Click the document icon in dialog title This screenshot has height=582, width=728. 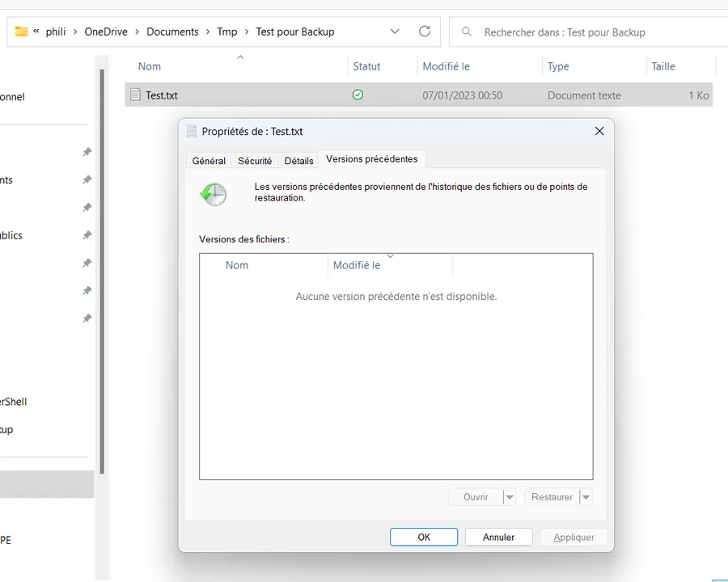(192, 131)
